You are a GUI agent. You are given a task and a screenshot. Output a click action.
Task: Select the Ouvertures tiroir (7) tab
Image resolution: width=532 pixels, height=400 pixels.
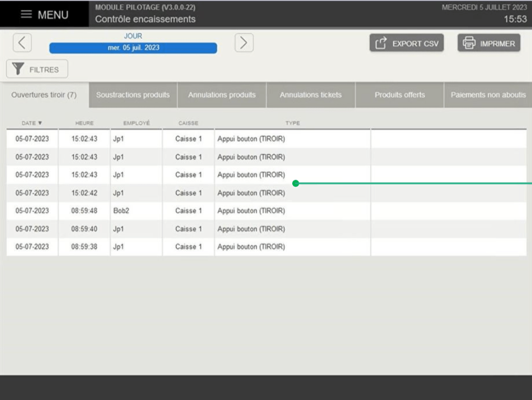(x=44, y=95)
